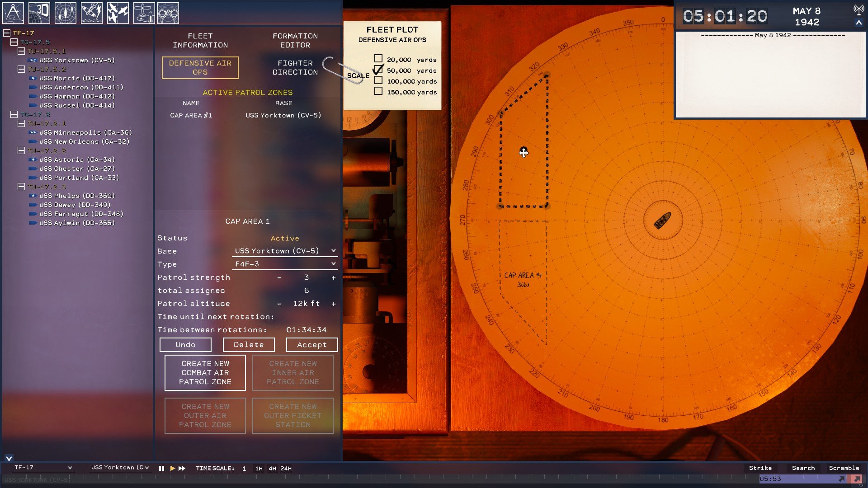Open the F4F-3 aircraft Type dropdown
This screenshot has height=488, width=868.
point(285,264)
